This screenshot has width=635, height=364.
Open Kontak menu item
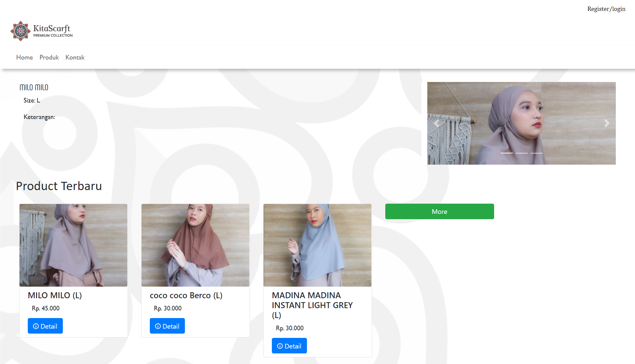tap(75, 57)
